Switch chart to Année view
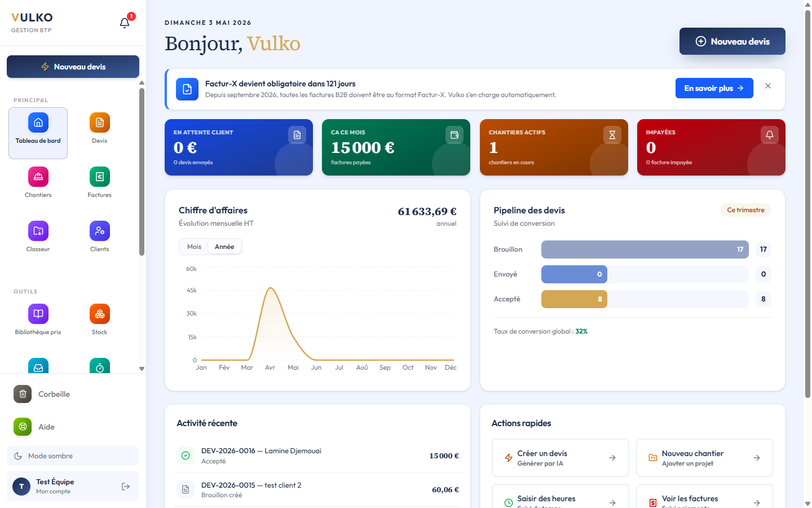The width and height of the screenshot is (812, 508). 224,247
